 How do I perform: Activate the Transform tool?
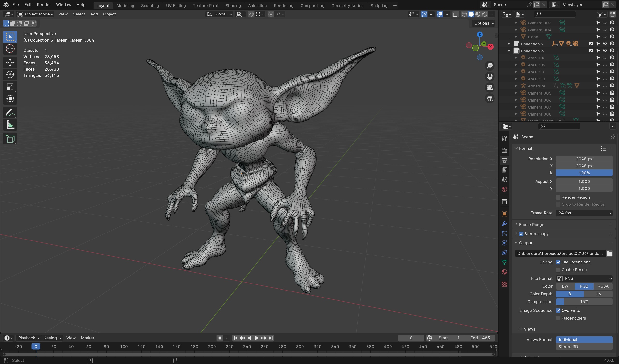coord(10,99)
